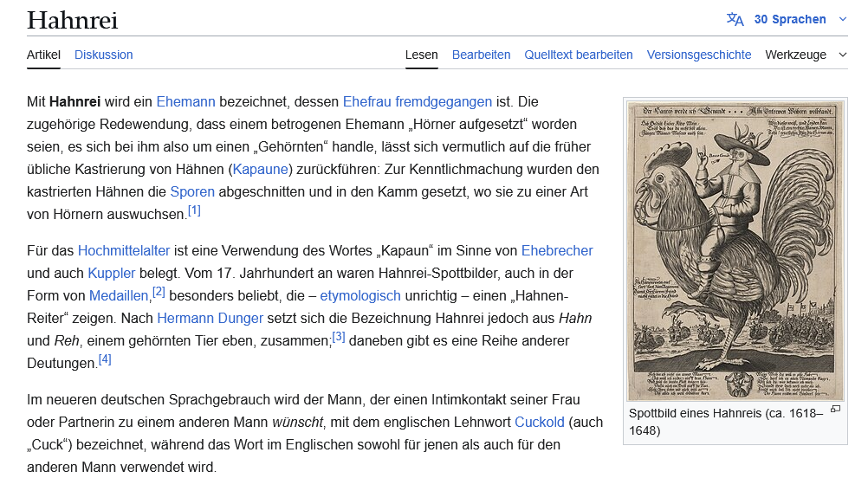Image resolution: width=868 pixels, height=504 pixels.
Task: Follow the Ehemann link
Action: point(185,102)
